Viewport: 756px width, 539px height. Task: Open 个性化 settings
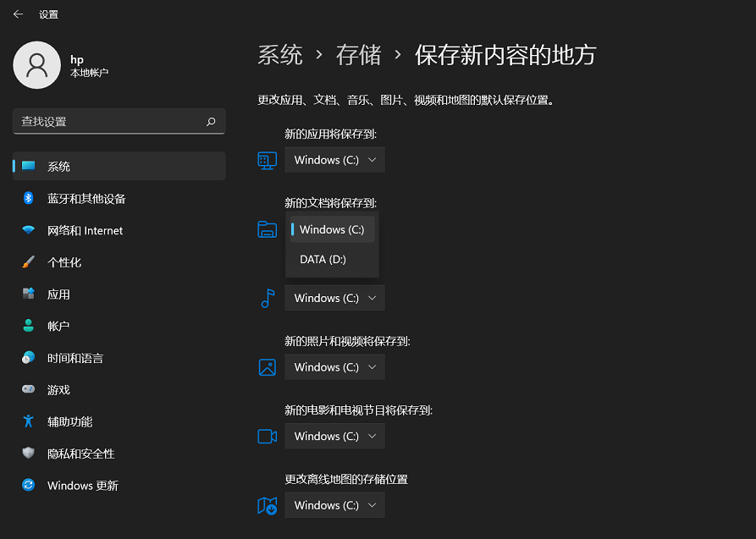(x=119, y=261)
